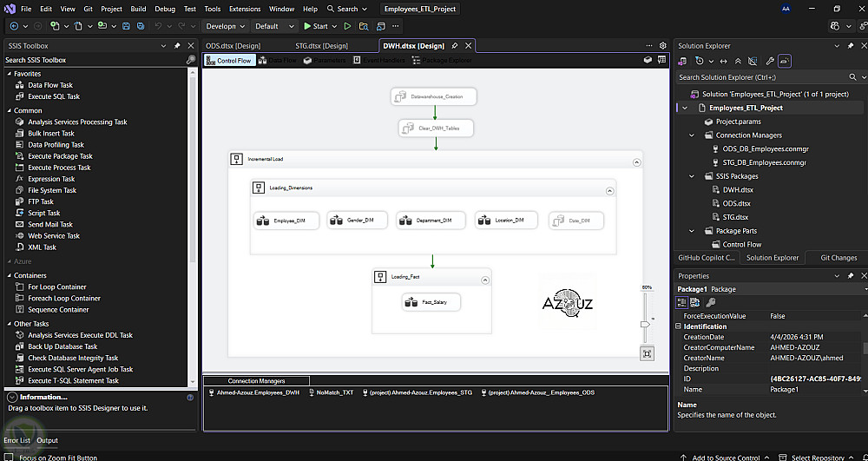The height and width of the screenshot is (461, 868).
Task: Pin the DWH.dtsx design tab
Action: tap(455, 46)
